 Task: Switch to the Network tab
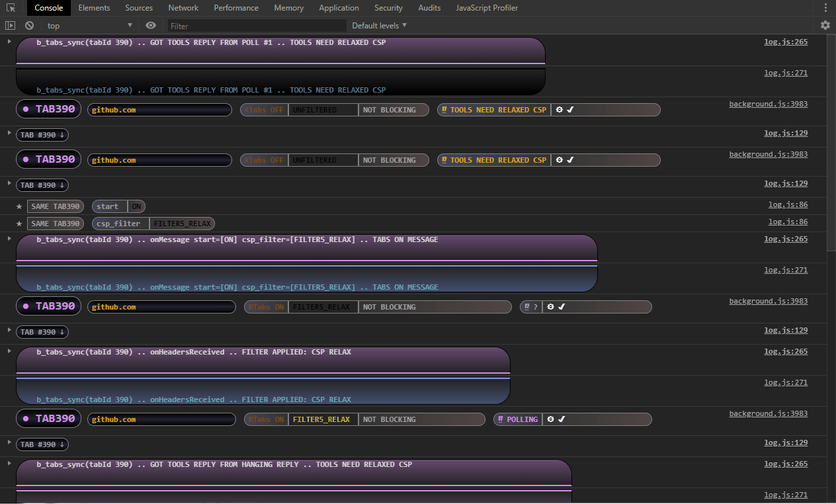pos(183,8)
